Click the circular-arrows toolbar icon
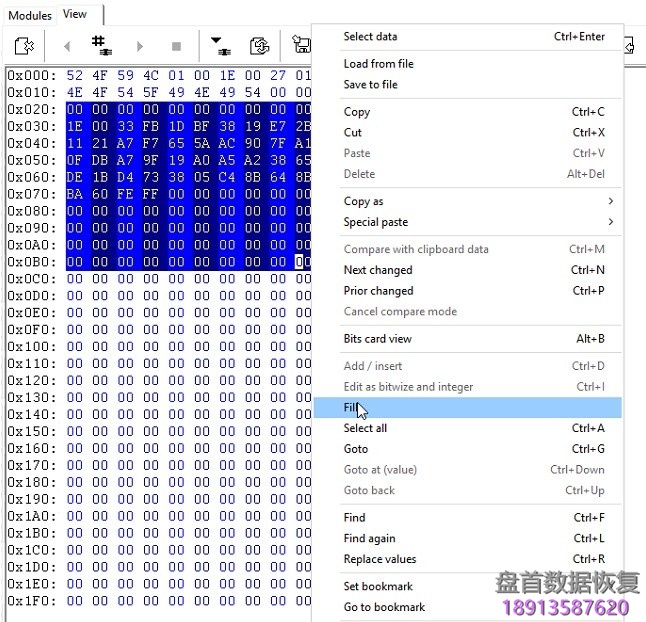This screenshot has width=646, height=622. point(259,46)
